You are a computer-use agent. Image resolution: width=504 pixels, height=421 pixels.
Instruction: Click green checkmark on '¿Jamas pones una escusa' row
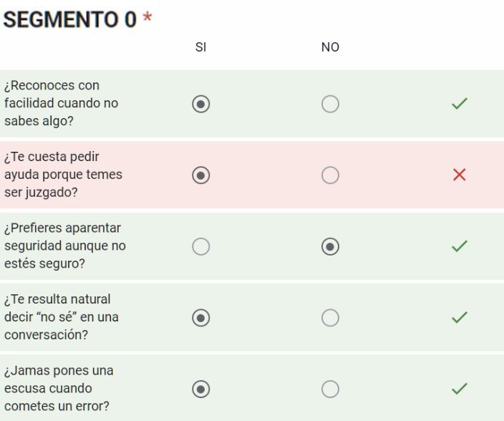point(460,389)
